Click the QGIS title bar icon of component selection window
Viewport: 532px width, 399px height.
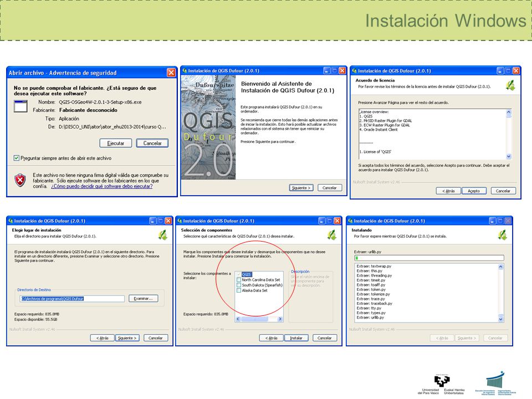pyautogui.click(x=180, y=221)
